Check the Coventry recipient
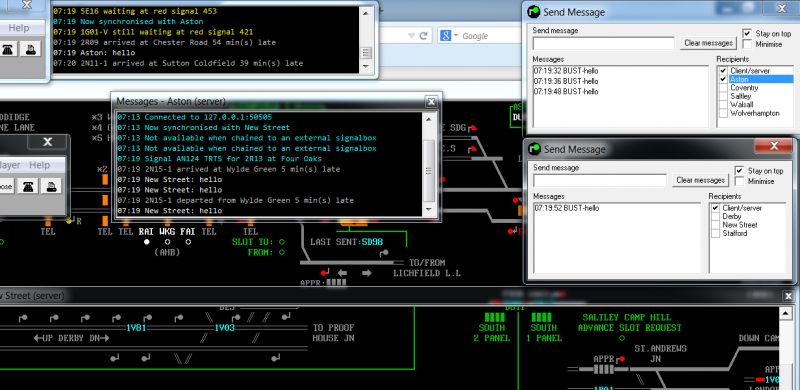 [723, 88]
